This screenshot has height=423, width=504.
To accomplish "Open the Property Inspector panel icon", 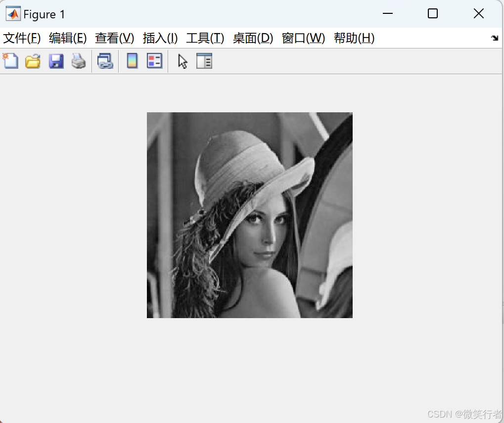I will (x=204, y=61).
